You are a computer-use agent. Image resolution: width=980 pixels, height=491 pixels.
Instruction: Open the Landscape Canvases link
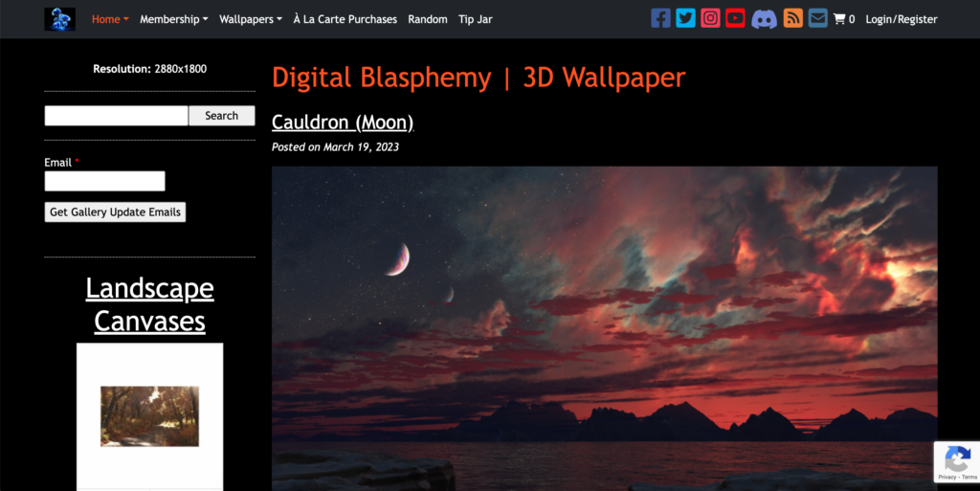click(150, 305)
